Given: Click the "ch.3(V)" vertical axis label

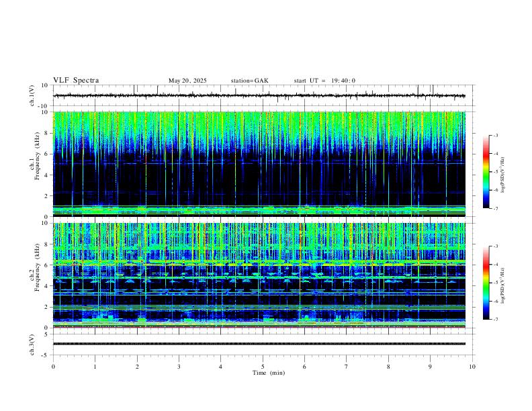Looking at the screenshot, I should 32,345.
